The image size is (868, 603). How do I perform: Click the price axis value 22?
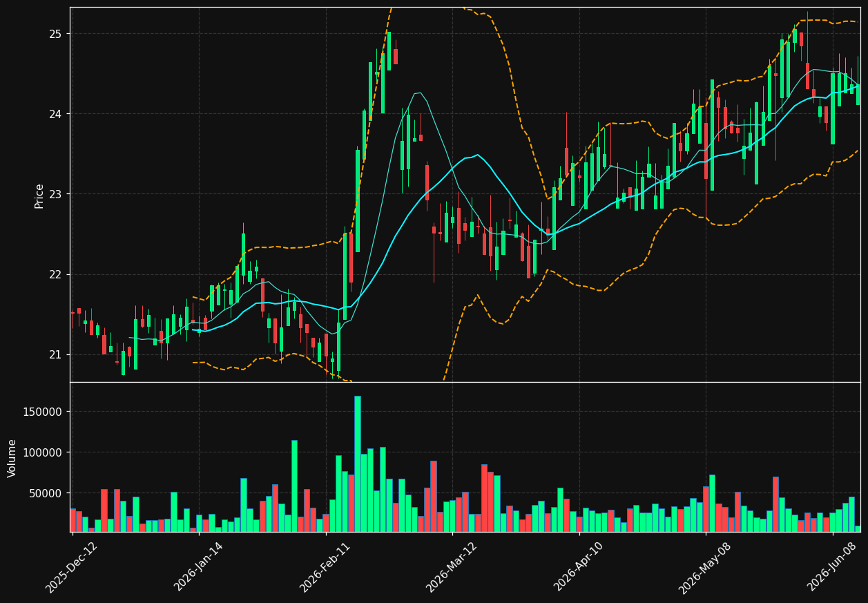click(55, 274)
